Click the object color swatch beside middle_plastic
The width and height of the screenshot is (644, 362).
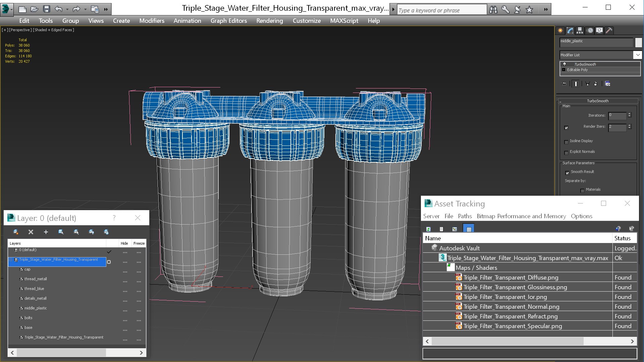[638, 42]
